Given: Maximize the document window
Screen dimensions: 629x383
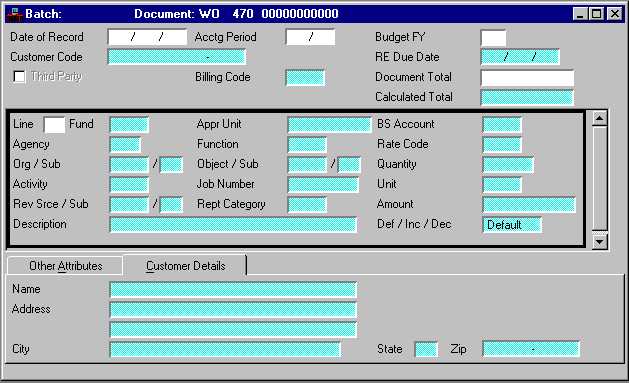Looking at the screenshot, I should (596, 14).
